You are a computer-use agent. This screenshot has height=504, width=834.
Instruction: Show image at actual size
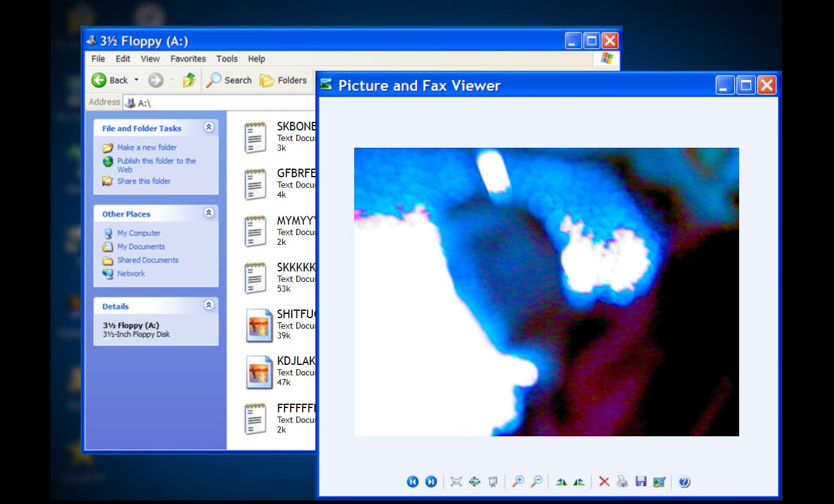(x=474, y=482)
